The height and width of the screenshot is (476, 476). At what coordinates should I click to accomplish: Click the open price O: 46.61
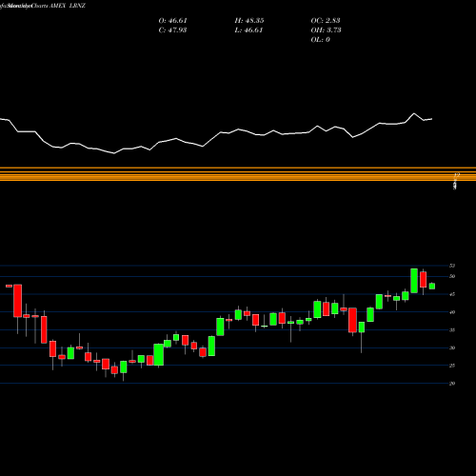tap(172, 21)
